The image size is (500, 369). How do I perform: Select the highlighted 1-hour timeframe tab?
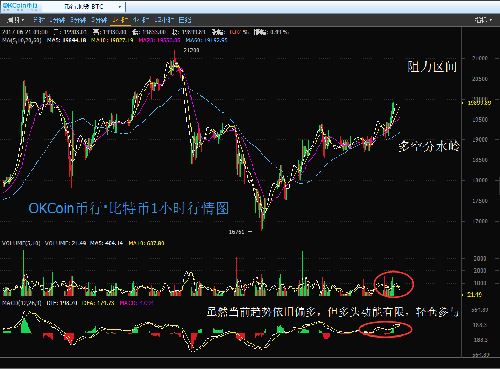point(120,20)
